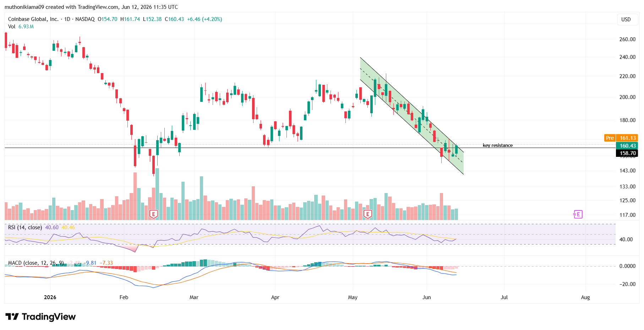Image resolution: width=644 pixels, height=330 pixels.
Task: Click the 200.00 price axis label
Action: click(627, 97)
